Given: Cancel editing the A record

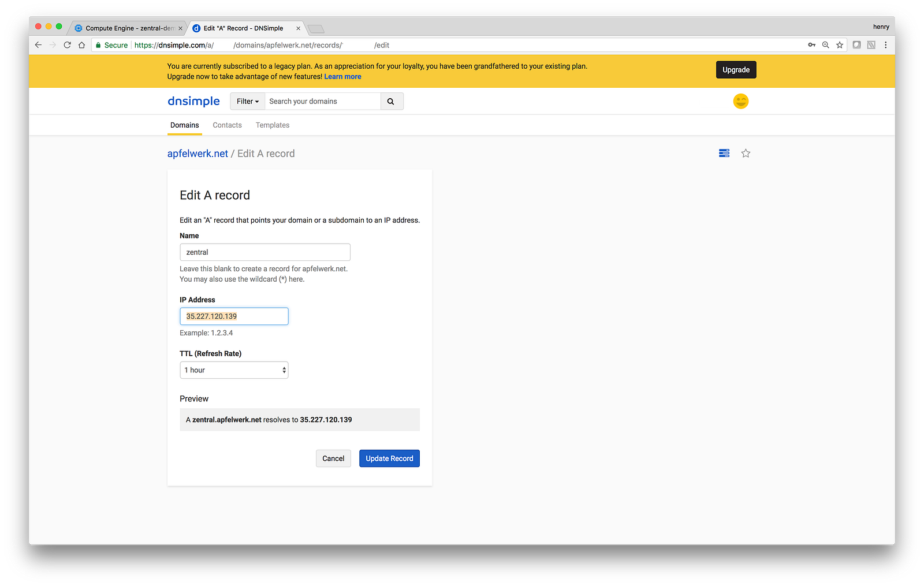Looking at the screenshot, I should coord(333,458).
